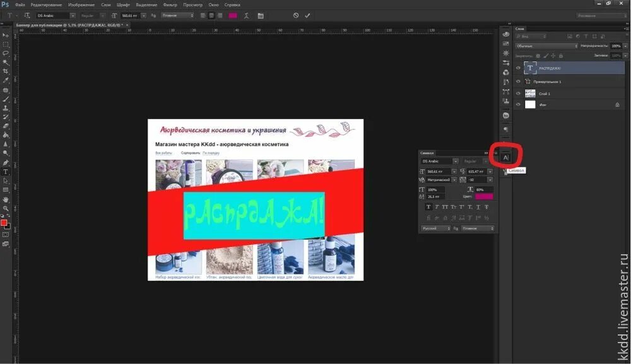
Task: Select the Move tool
Action: coord(6,35)
